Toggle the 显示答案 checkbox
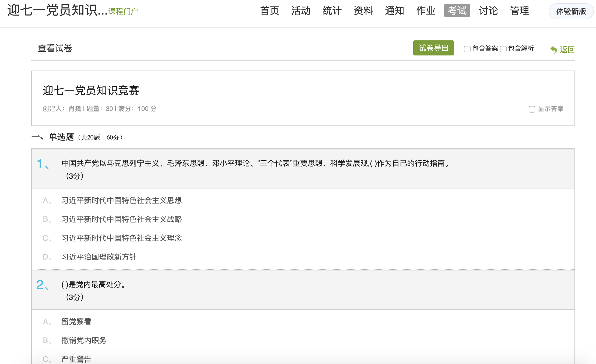596x364 pixels. 532,109
